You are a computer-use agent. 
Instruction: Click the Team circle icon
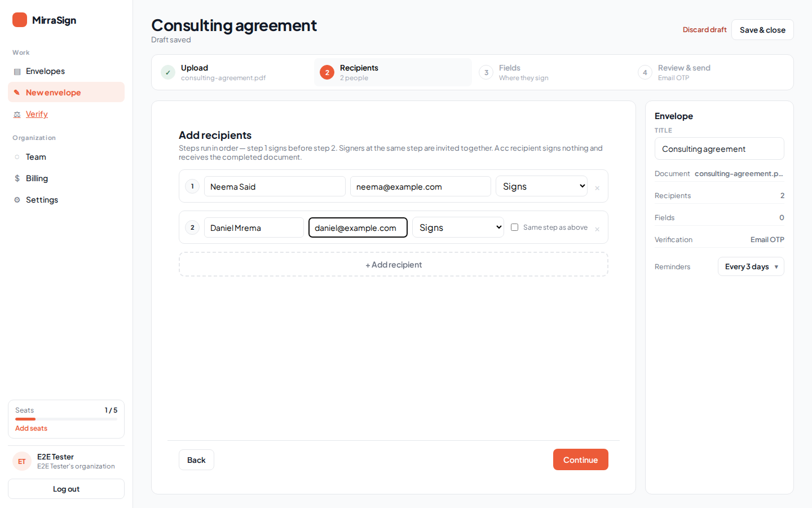click(x=17, y=157)
